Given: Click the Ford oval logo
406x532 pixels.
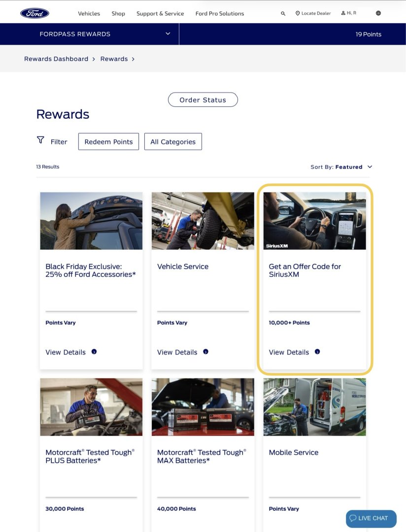Looking at the screenshot, I should click(34, 13).
